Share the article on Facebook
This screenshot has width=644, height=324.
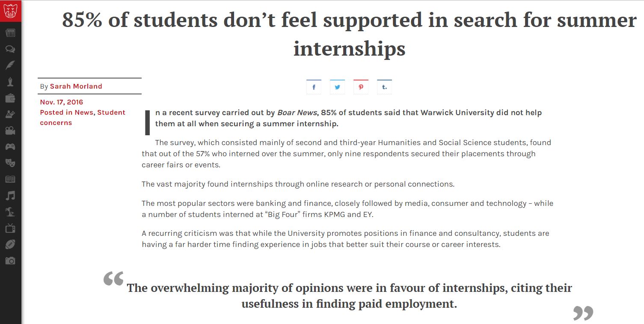314,87
